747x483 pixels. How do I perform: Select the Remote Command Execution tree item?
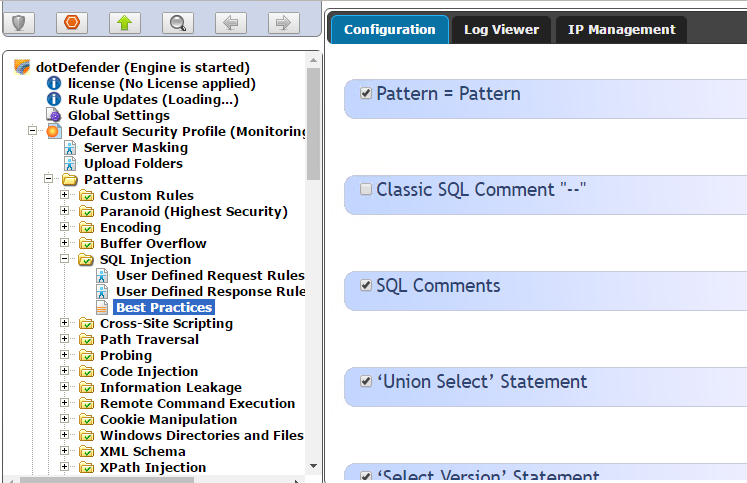[x=197, y=403]
